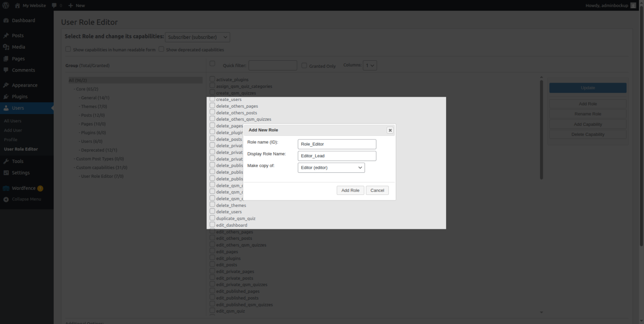This screenshot has width=644, height=324.
Task: Tick the select-all checkbox beside Quick filter
Action: pyautogui.click(x=212, y=63)
